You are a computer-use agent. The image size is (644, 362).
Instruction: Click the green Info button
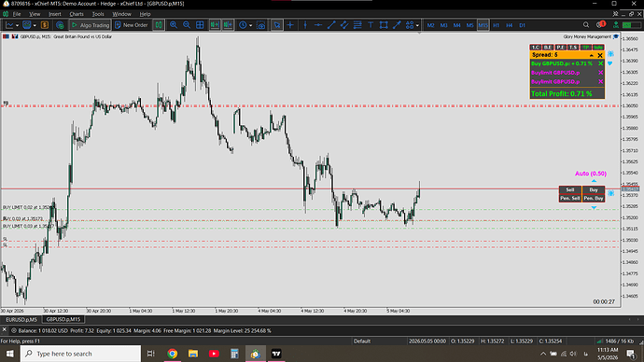(x=598, y=48)
